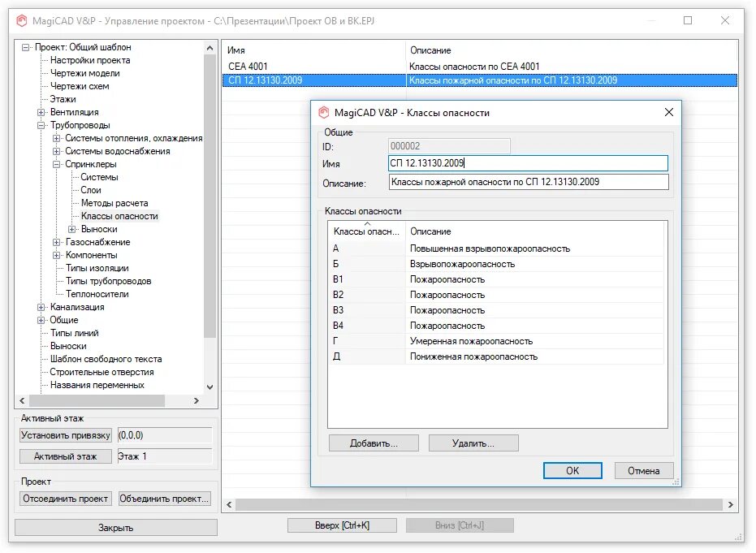Click Описание column header in dialog table
The width and height of the screenshot is (756, 553).
(534, 232)
